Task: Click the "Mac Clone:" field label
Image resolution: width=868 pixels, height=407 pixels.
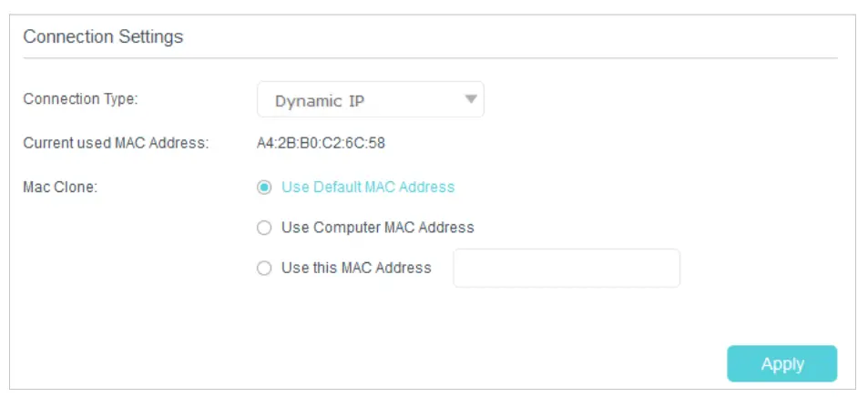Action: pyautogui.click(x=61, y=187)
